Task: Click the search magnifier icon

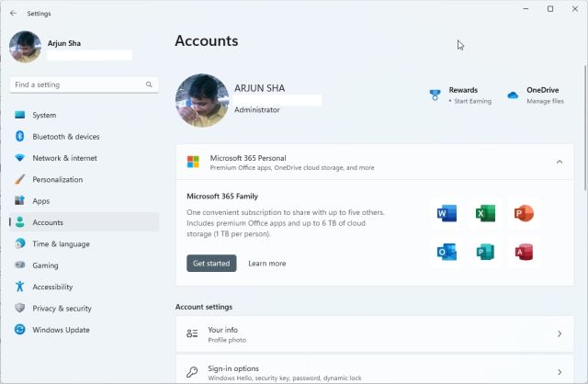Action: pyautogui.click(x=149, y=85)
